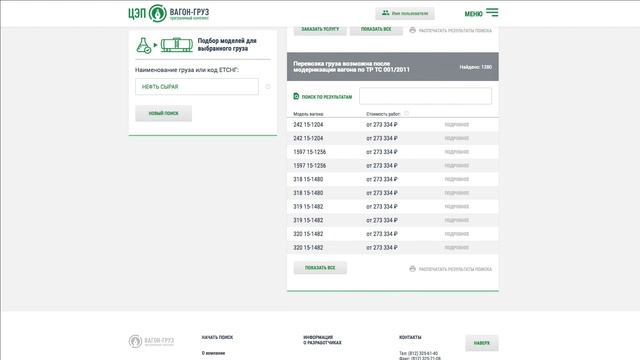Open Подробнее for lower 319 15-1482 row

click(457, 220)
